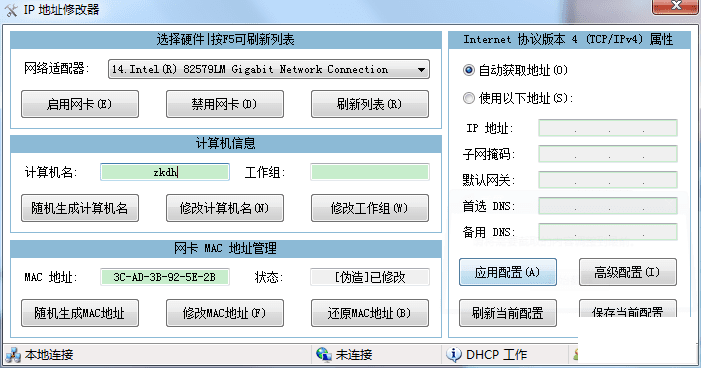Click 应用配置(A) button

(508, 272)
